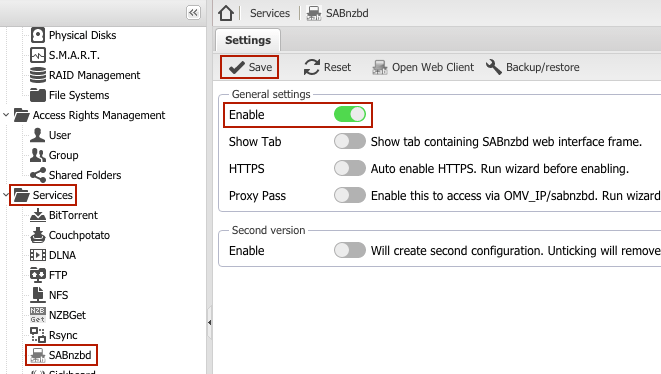661x374 pixels.
Task: Select Shared Folders tree label
Action: coord(85,175)
